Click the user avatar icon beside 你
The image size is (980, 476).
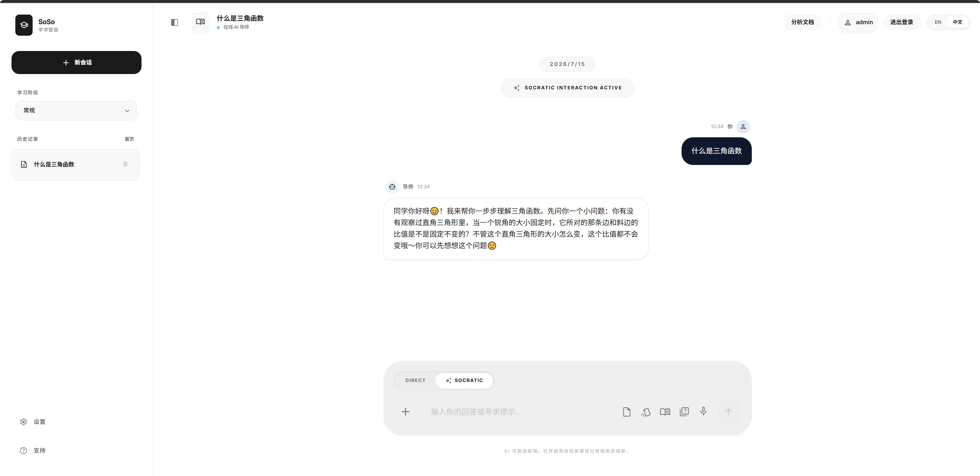[x=743, y=127]
